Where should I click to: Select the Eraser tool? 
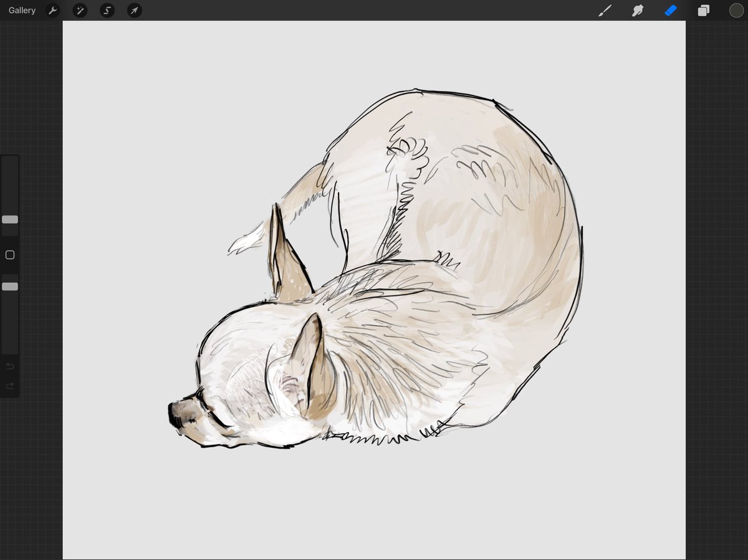tap(671, 11)
